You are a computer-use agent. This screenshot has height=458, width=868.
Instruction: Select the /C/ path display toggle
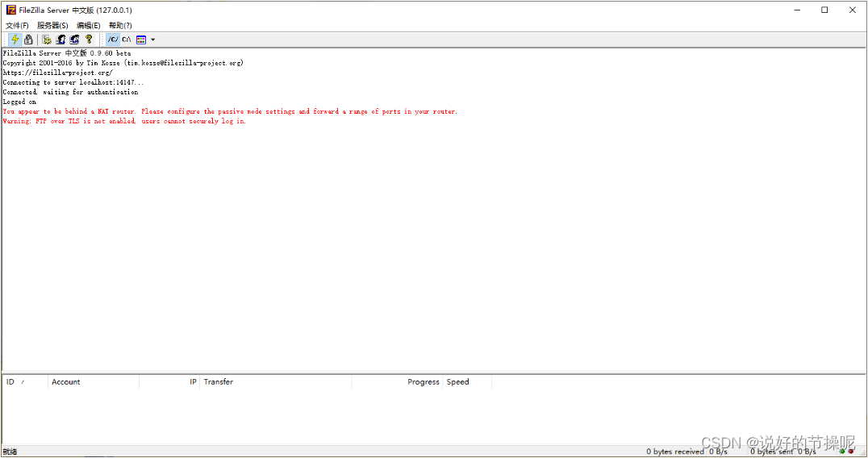click(113, 40)
